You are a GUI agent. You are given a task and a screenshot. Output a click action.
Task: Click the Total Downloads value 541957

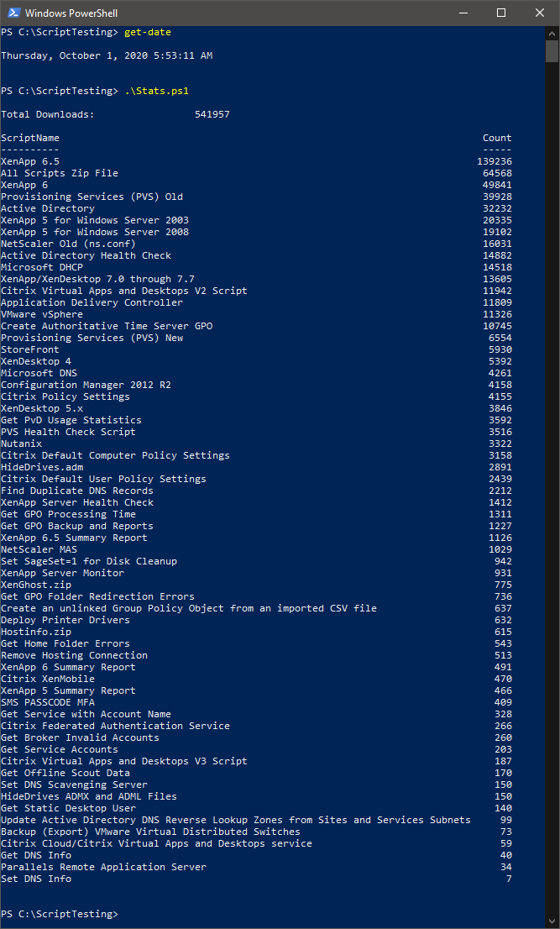coord(212,114)
